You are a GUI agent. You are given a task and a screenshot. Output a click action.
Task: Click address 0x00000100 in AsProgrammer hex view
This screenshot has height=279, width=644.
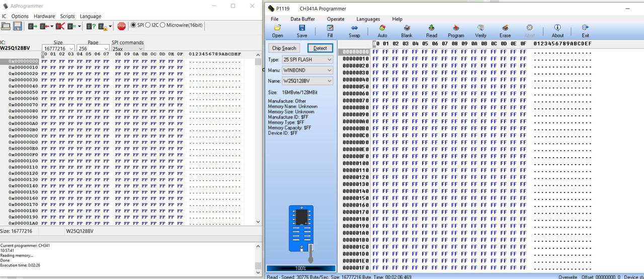[23, 161]
